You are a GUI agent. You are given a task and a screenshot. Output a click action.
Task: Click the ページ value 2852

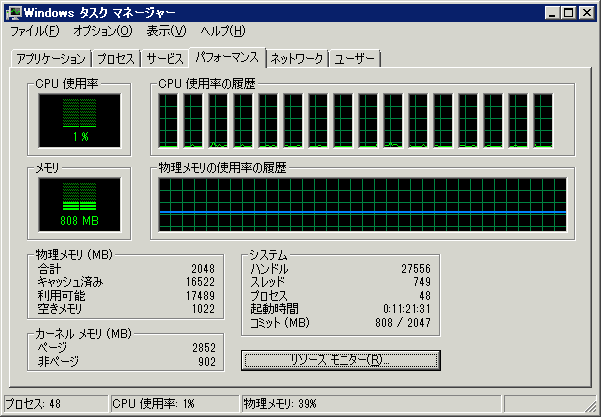pos(204,348)
